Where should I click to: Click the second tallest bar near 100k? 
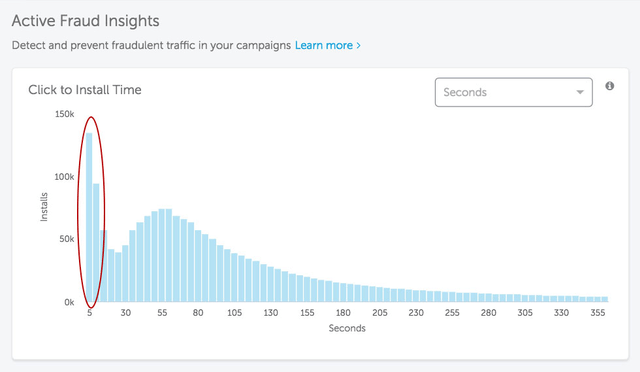(96, 243)
